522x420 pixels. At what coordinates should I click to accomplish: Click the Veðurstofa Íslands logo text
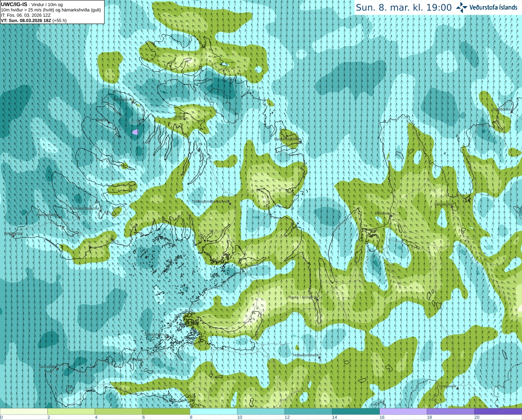coord(493,7)
